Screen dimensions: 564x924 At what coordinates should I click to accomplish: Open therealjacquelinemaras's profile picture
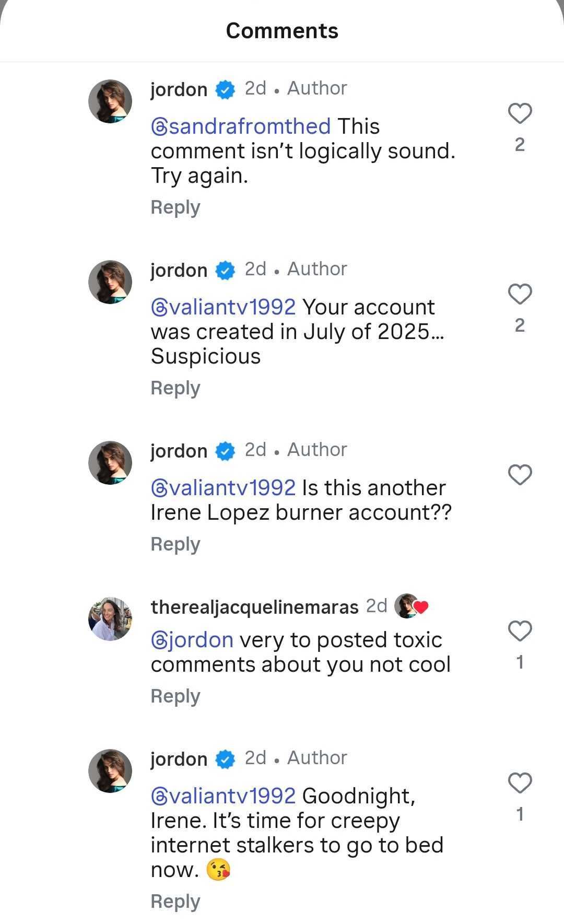[x=110, y=619]
